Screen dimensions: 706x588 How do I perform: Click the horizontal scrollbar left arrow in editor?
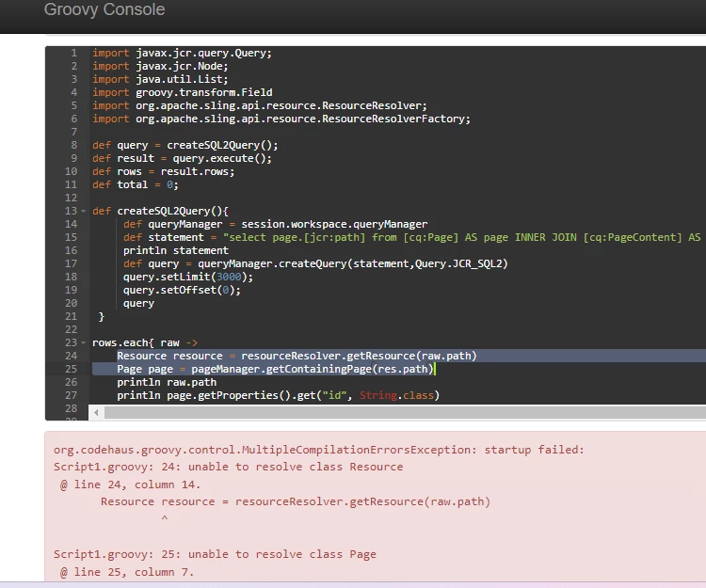(96, 412)
